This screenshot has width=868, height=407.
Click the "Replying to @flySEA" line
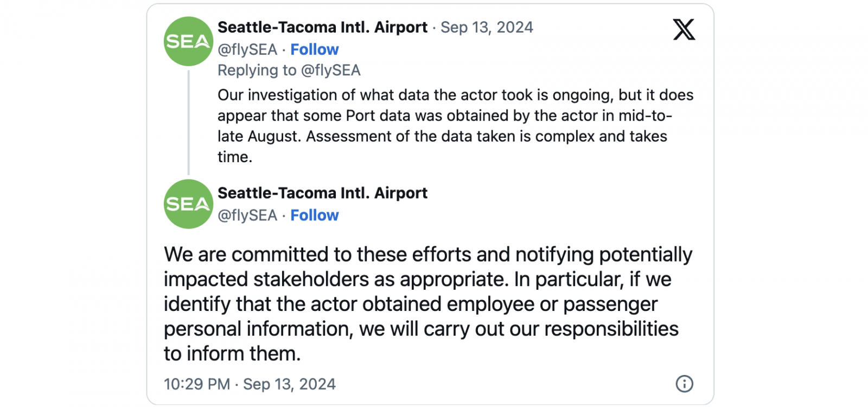point(289,71)
